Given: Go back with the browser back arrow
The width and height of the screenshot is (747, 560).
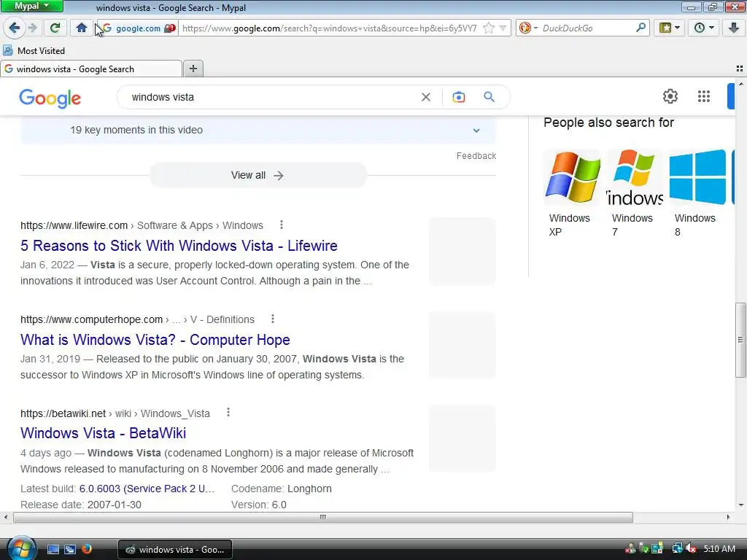Looking at the screenshot, I should [15, 28].
